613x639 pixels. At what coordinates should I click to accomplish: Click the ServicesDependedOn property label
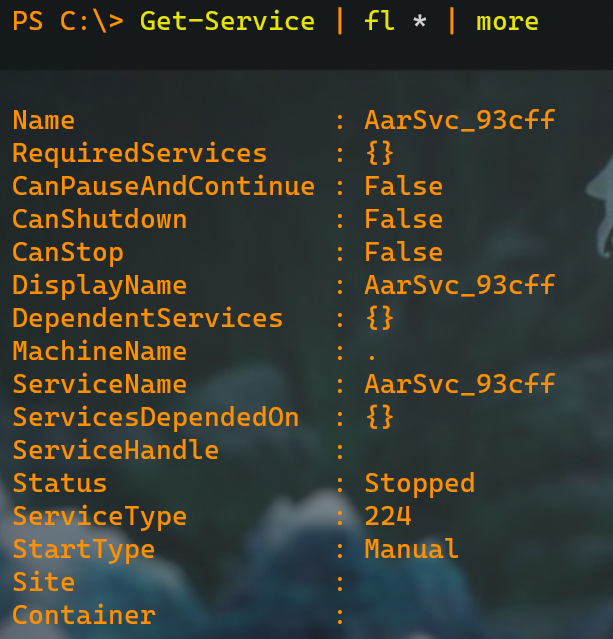156,417
